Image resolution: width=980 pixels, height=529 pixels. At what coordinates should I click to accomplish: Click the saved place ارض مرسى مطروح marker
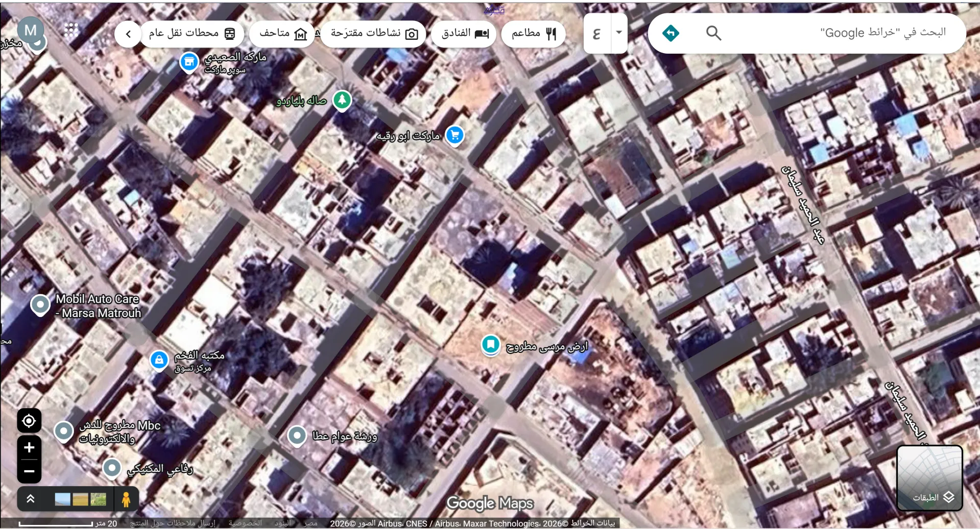point(491,345)
